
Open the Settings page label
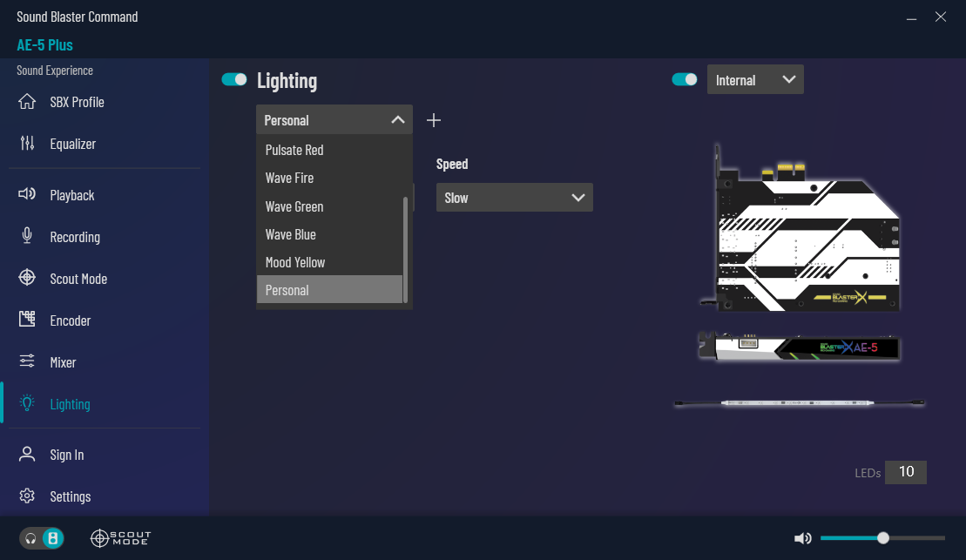[71, 496]
